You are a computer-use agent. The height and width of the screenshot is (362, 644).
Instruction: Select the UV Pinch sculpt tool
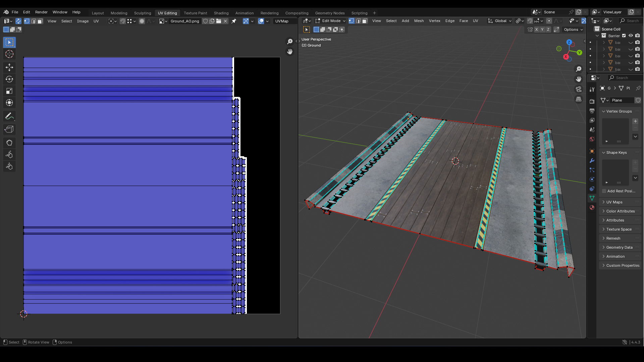[9, 166]
